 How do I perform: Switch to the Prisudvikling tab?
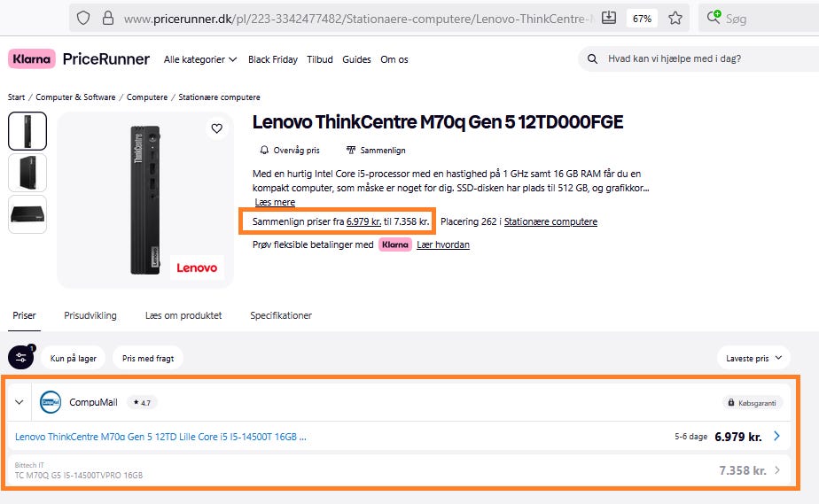point(90,315)
